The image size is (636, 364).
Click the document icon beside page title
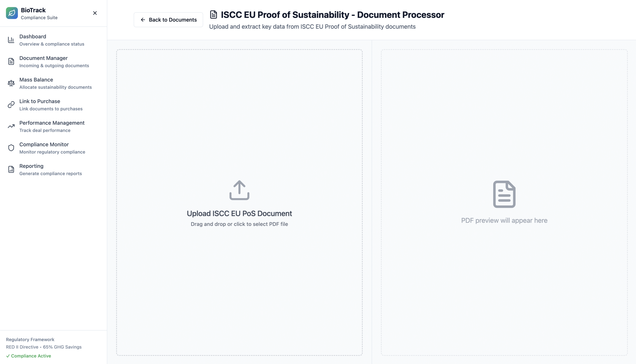pos(213,14)
